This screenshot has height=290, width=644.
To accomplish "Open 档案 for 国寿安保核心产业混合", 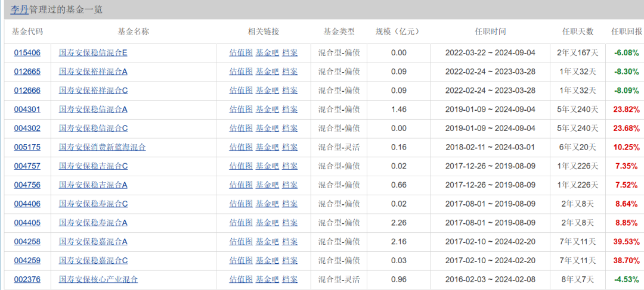I will click(290, 279).
